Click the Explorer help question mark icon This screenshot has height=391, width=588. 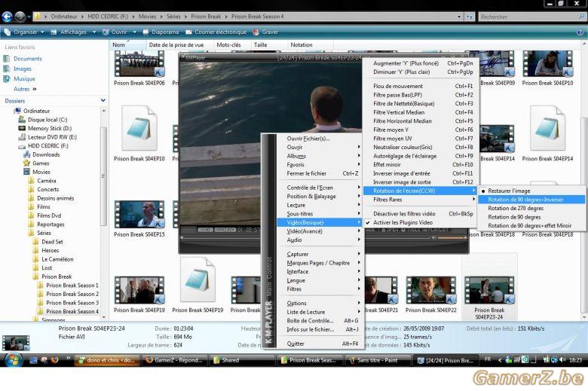(x=580, y=32)
